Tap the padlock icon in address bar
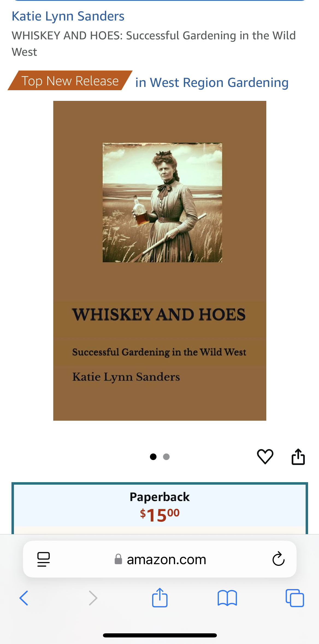Screen dimensions: 319x644 (118, 559)
